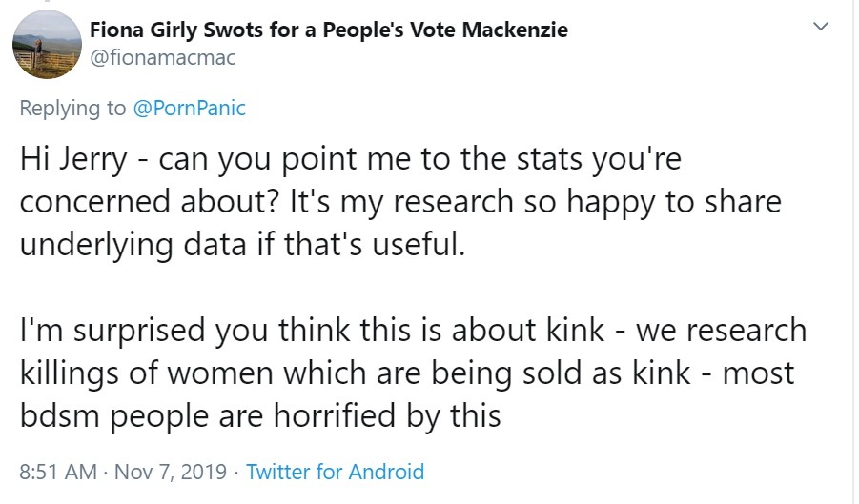Click 'People's Vote' in the display name
Image resolution: width=859 pixels, height=504 pixels.
click(x=392, y=30)
